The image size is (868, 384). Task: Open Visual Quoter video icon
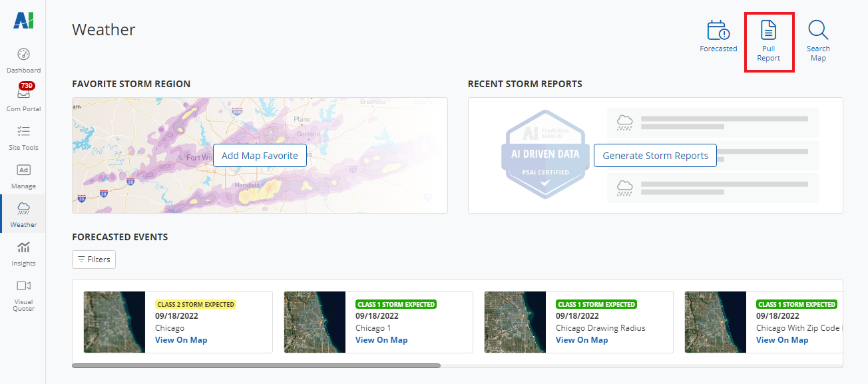pyautogui.click(x=23, y=286)
